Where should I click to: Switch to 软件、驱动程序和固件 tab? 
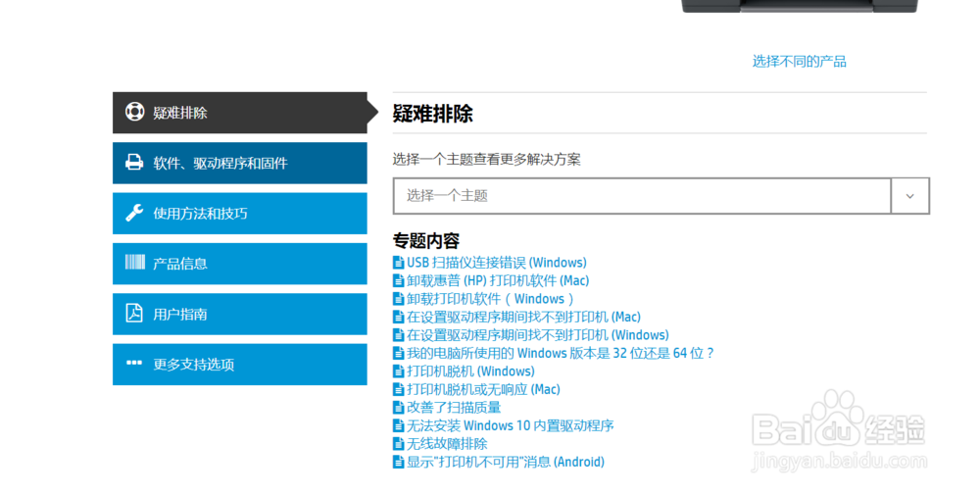[x=240, y=163]
